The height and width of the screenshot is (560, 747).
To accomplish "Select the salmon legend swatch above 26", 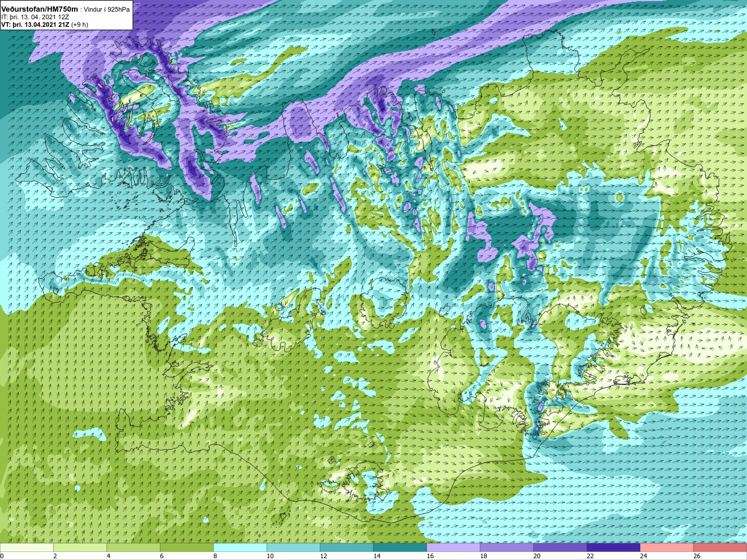I will [720, 548].
